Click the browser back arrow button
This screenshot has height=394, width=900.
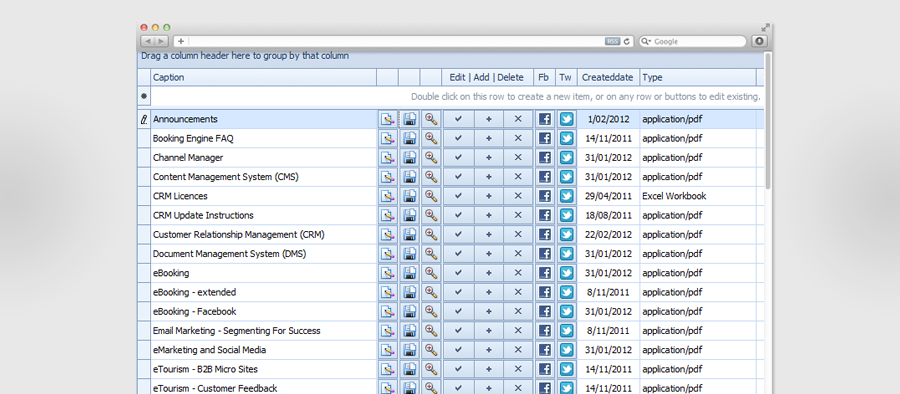148,41
